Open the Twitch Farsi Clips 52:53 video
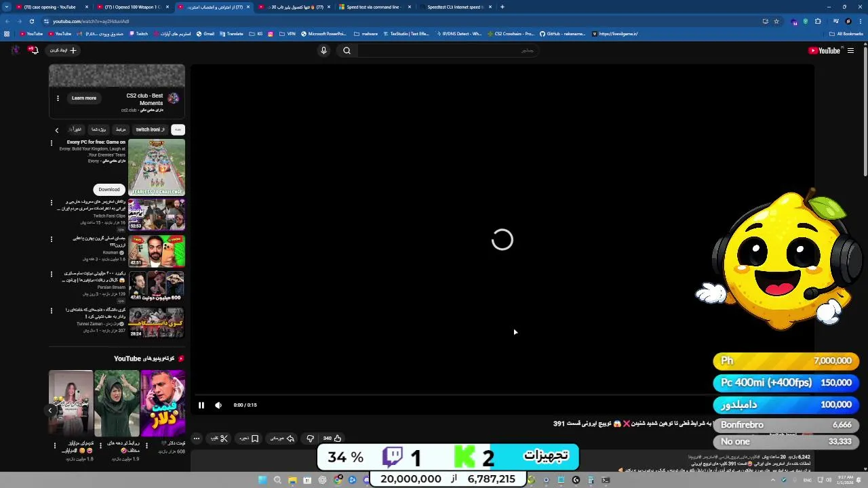This screenshot has width=868, height=488. [x=157, y=214]
